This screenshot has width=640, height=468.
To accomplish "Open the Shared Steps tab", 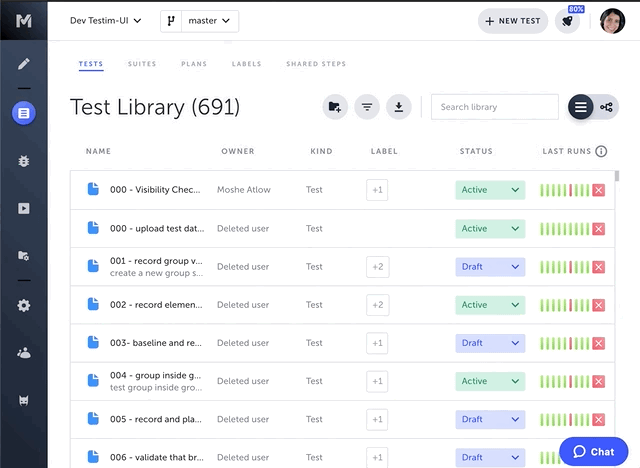I will pos(316,64).
